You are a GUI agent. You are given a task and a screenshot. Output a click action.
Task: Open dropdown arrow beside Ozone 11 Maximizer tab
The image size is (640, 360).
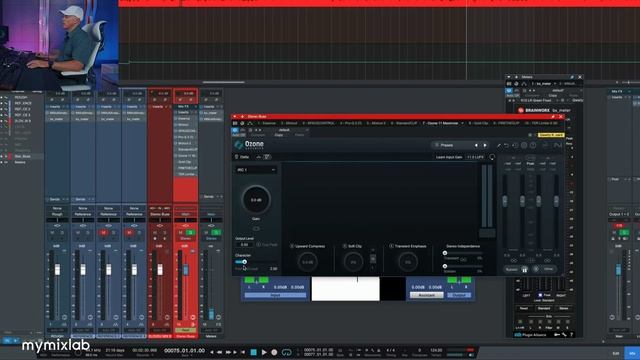pyautogui.click(x=462, y=123)
